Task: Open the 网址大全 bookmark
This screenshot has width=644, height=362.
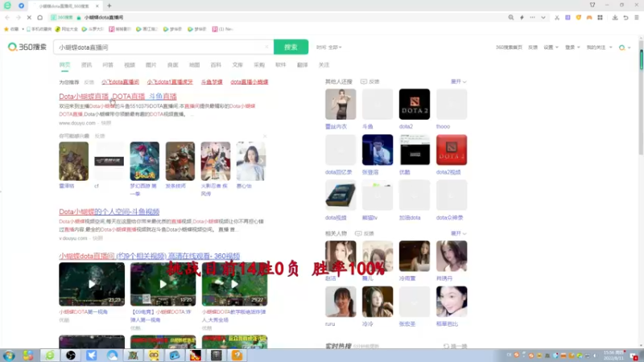Action: [67, 29]
